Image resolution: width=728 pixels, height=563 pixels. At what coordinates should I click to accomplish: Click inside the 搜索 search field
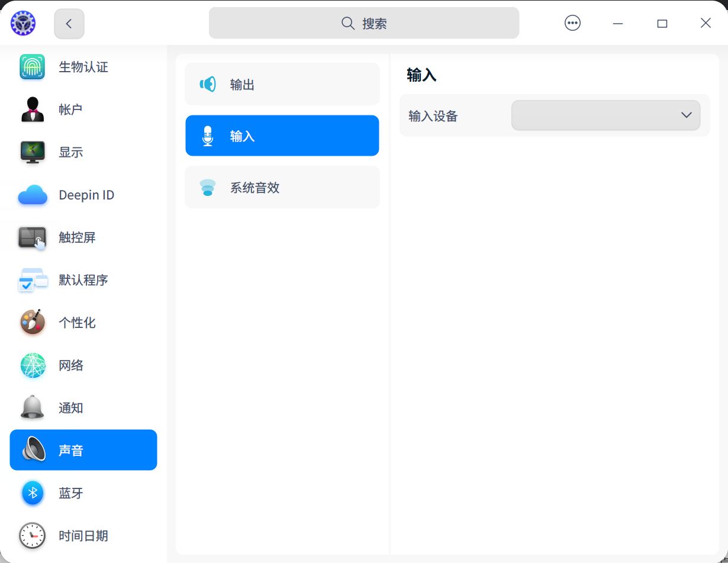(x=363, y=23)
